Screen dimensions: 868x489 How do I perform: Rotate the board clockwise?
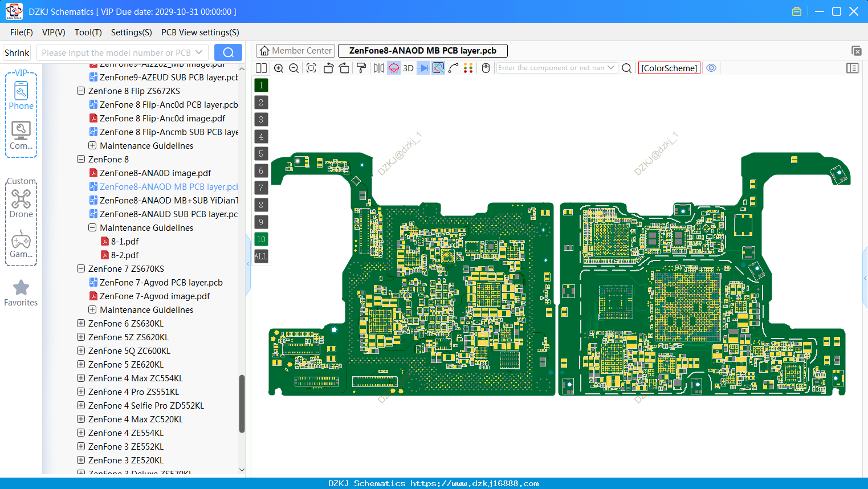(x=344, y=68)
